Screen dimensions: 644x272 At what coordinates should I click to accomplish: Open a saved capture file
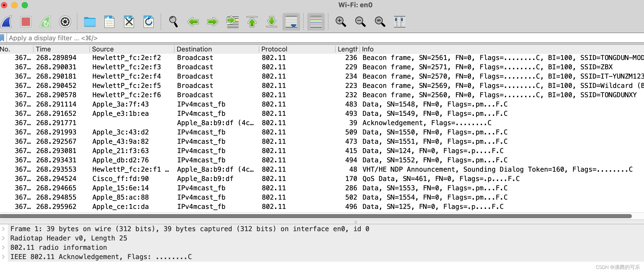[90, 22]
